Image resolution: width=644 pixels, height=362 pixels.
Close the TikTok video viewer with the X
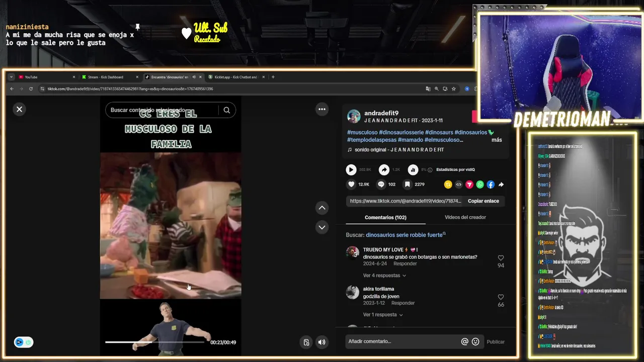point(19,109)
